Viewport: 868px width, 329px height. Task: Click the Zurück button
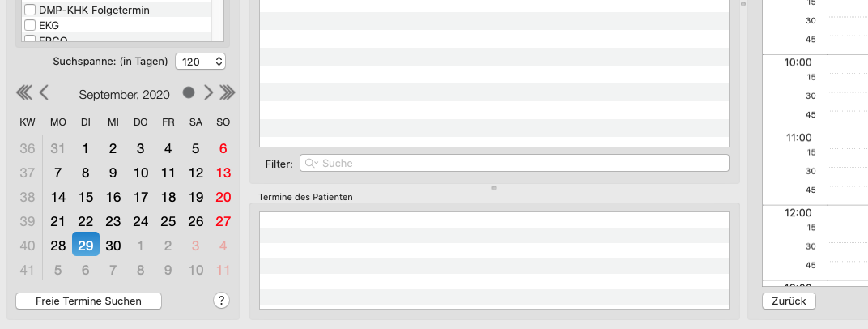click(789, 301)
